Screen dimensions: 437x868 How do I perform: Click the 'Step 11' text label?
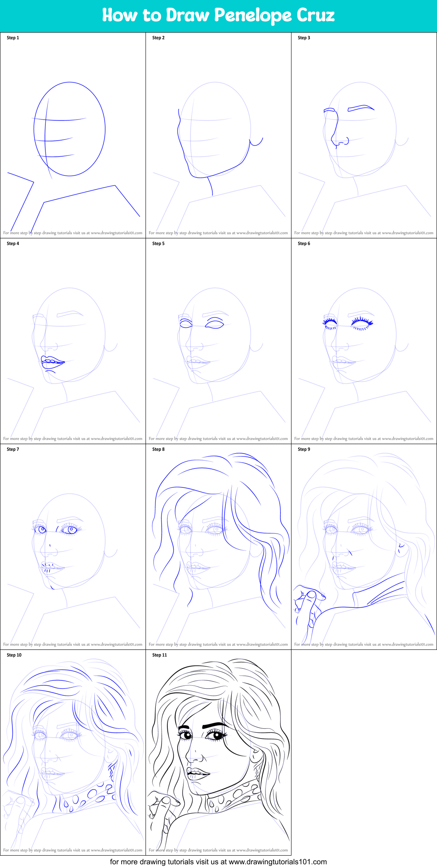click(160, 655)
